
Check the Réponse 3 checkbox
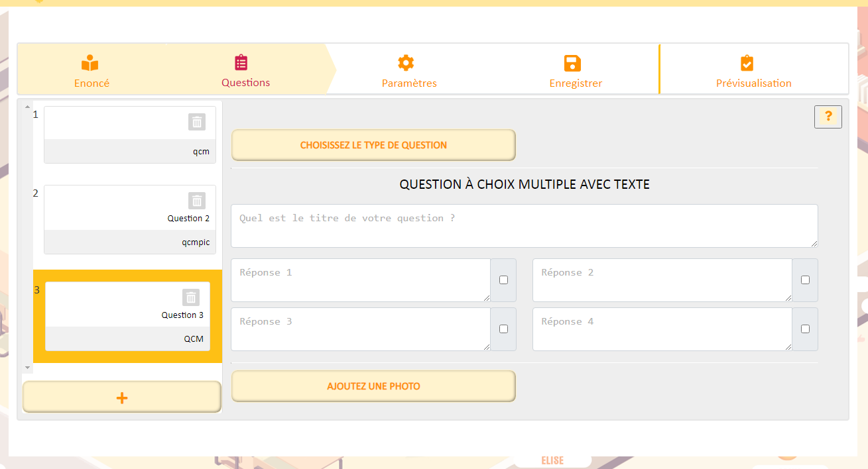(x=503, y=329)
